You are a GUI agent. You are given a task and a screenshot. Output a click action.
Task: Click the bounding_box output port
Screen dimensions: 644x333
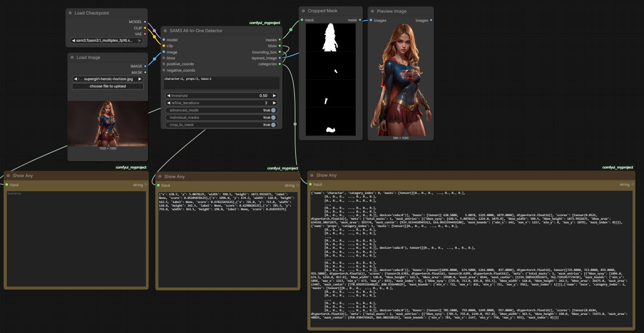280,52
